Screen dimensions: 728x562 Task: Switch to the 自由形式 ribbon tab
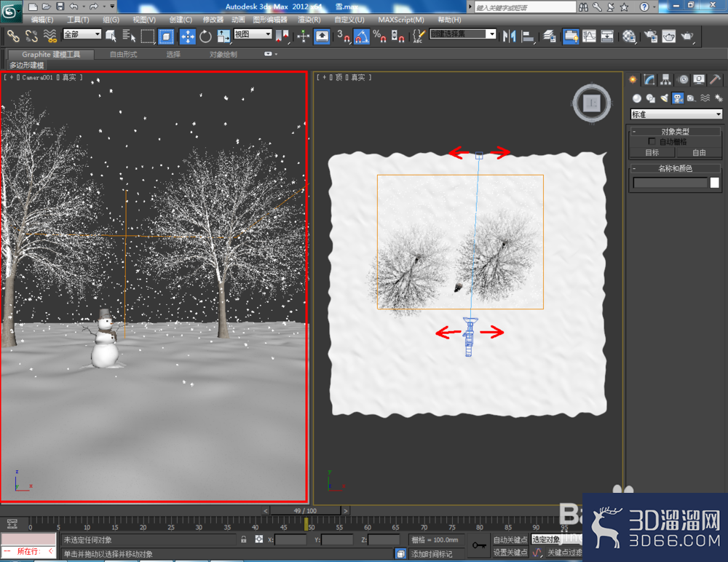[x=124, y=55]
